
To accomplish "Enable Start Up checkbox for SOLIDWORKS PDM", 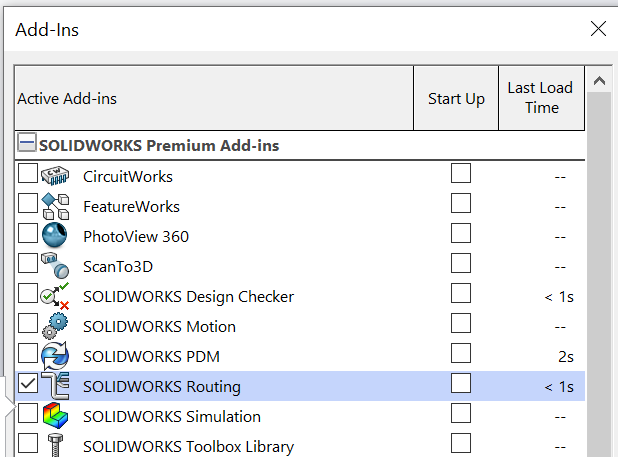I will point(460,354).
